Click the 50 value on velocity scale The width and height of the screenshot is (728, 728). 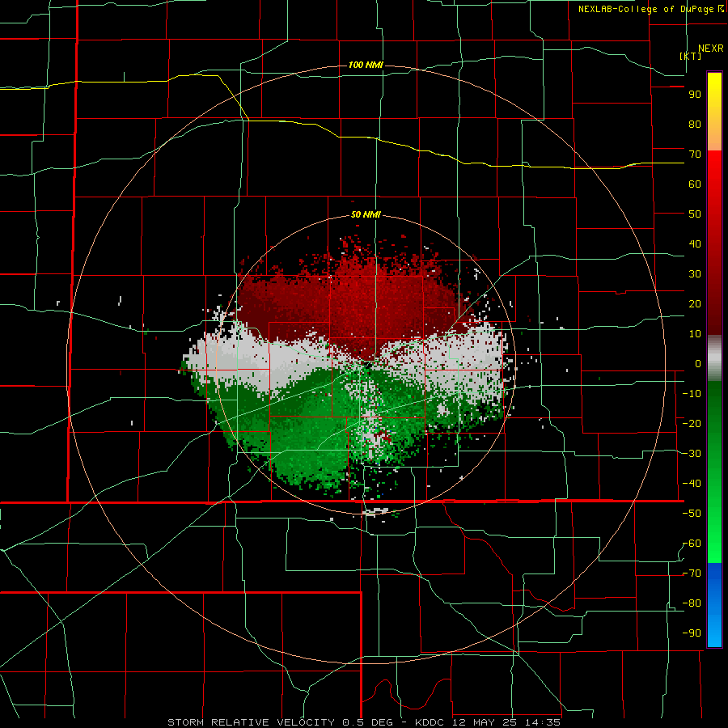[695, 214]
